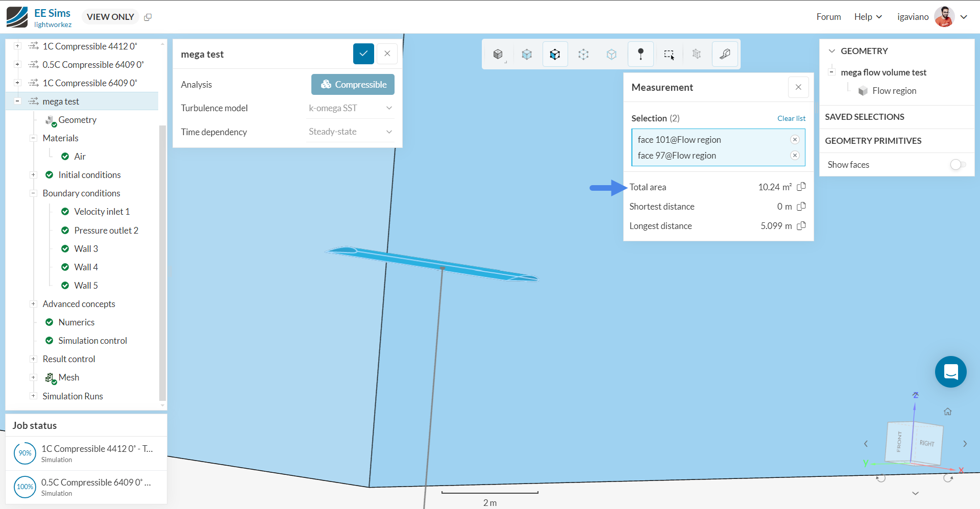Open the Time dependency dropdown
This screenshot has height=509, width=980.
[350, 132]
